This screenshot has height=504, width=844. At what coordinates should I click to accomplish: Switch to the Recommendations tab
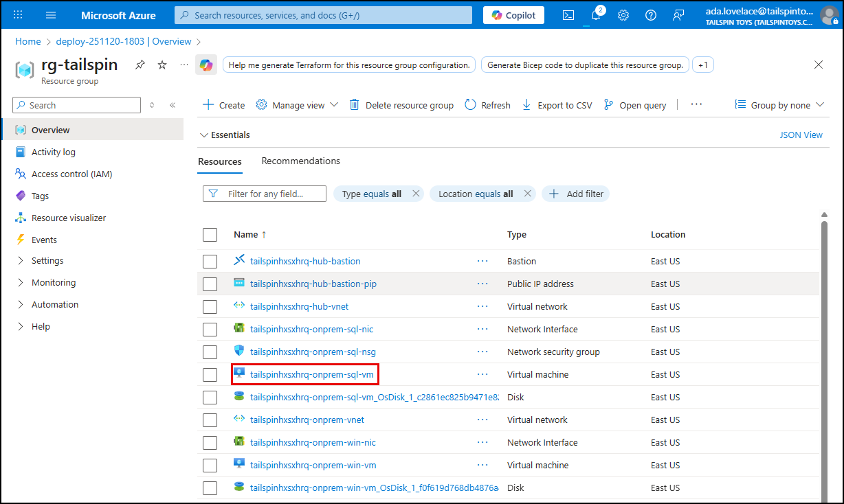pyautogui.click(x=300, y=161)
